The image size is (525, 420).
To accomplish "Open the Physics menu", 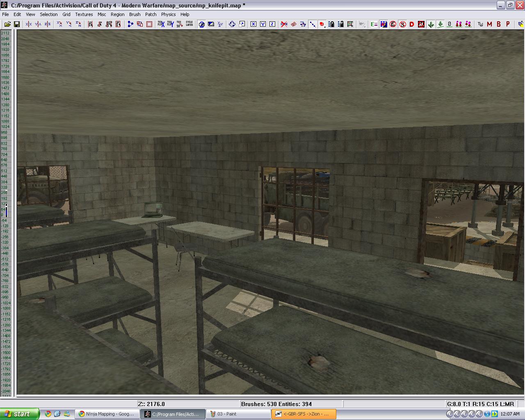I will pyautogui.click(x=169, y=14).
